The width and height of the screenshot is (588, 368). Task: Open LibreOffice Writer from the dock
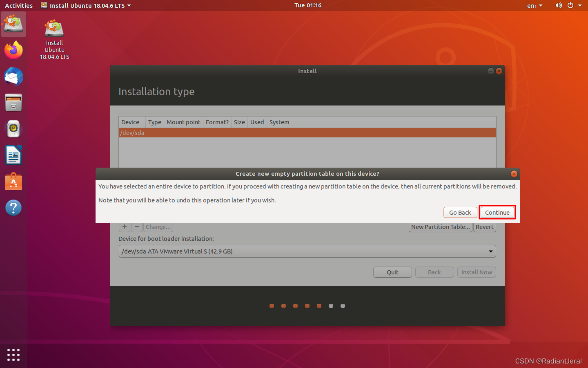pyautogui.click(x=13, y=155)
